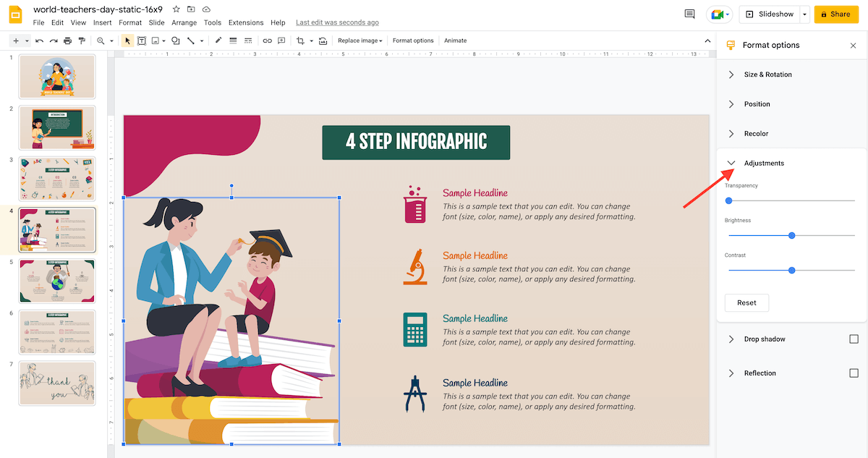Image resolution: width=868 pixels, height=458 pixels.
Task: Open comment history icon
Action: pyautogui.click(x=689, y=14)
